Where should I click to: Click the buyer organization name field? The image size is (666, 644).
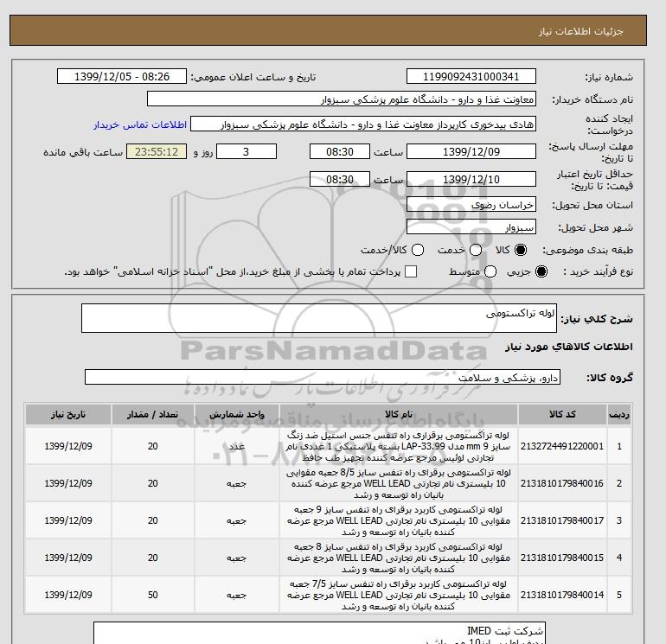tap(342, 99)
